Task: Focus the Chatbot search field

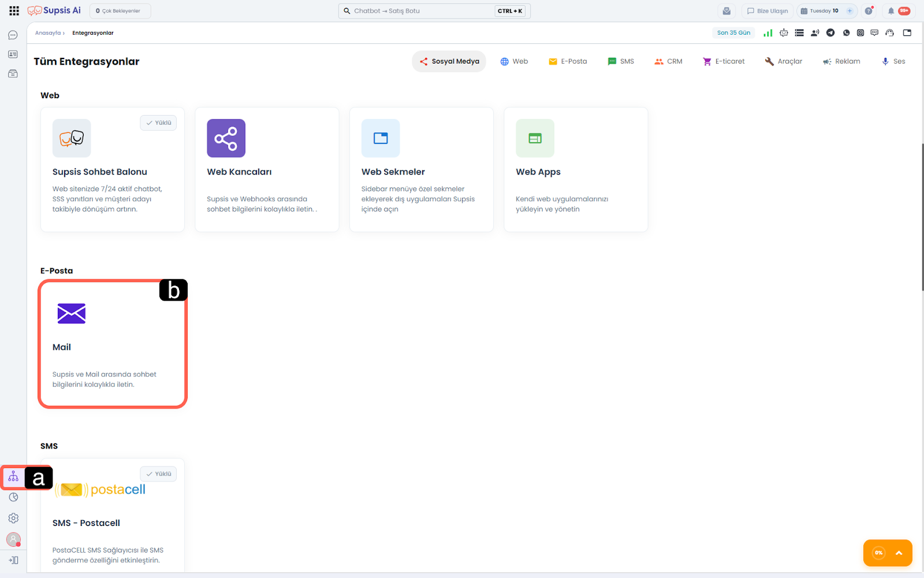Action: coord(422,11)
